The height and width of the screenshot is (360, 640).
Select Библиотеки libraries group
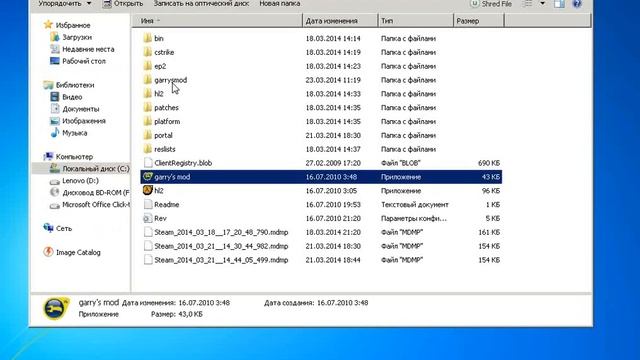pyautogui.click(x=69, y=85)
